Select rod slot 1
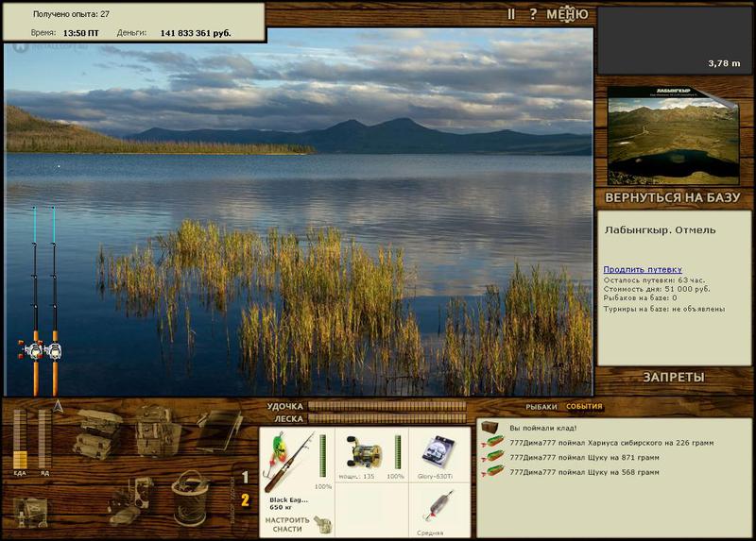 (x=245, y=478)
